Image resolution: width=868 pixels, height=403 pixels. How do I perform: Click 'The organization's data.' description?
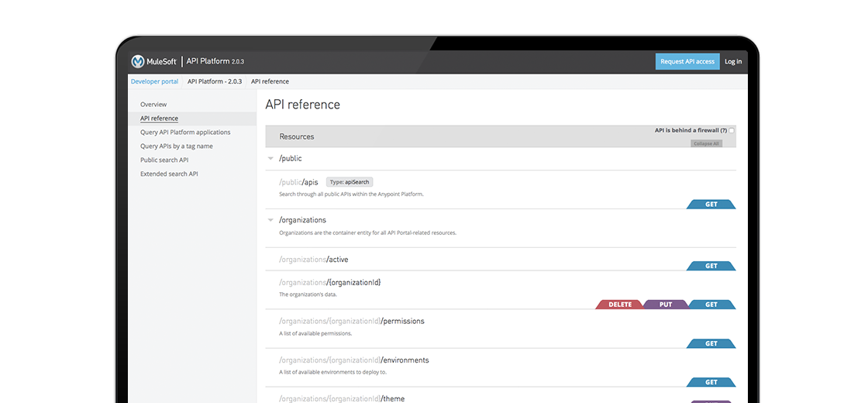point(308,294)
